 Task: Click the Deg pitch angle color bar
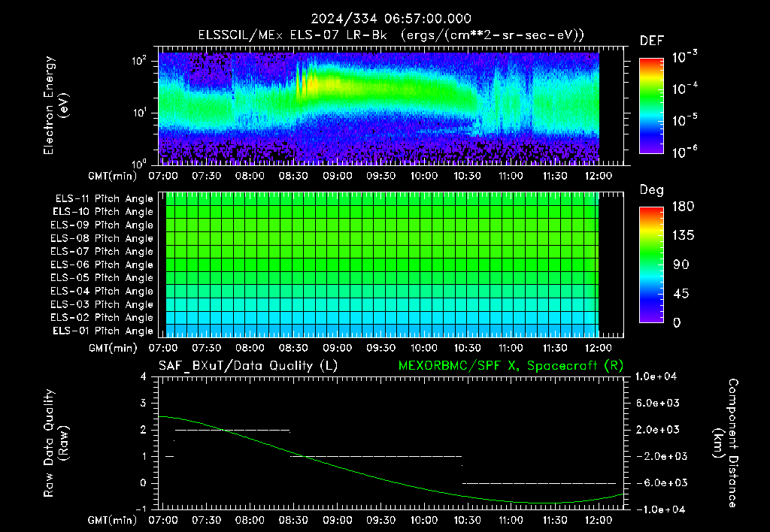[651, 264]
